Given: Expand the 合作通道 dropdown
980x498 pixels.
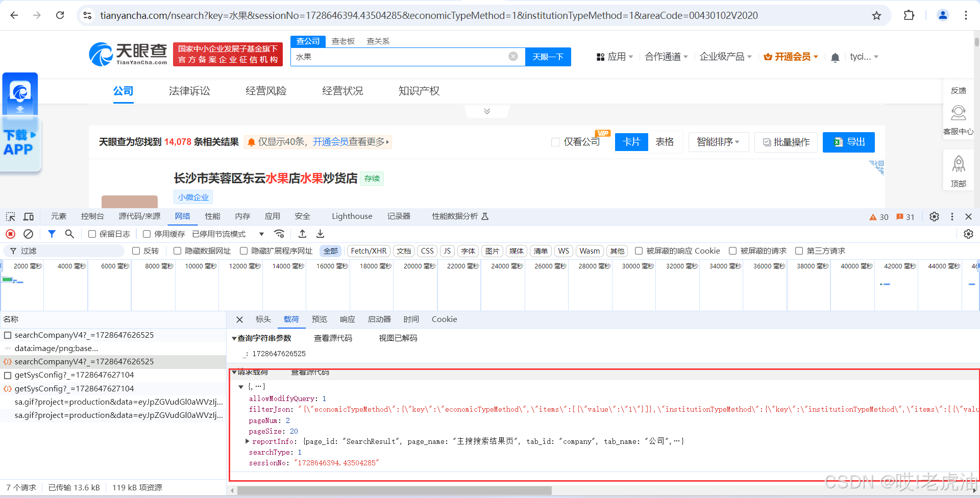Looking at the screenshot, I should (666, 57).
